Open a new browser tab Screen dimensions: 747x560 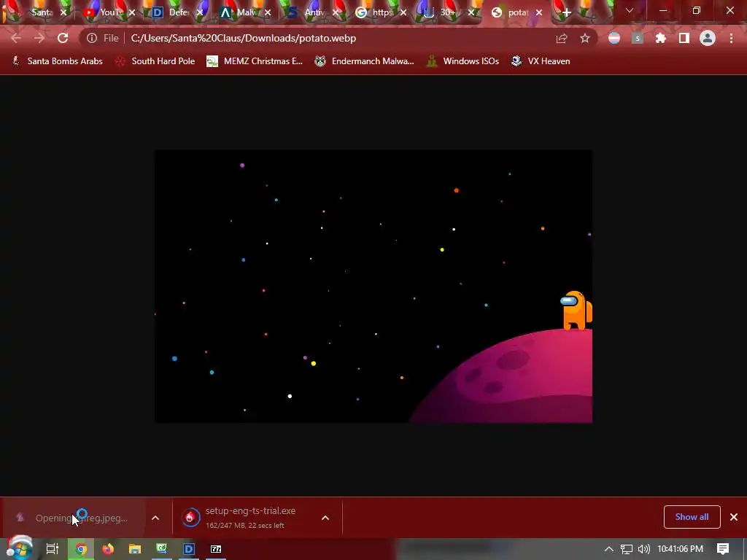(566, 12)
